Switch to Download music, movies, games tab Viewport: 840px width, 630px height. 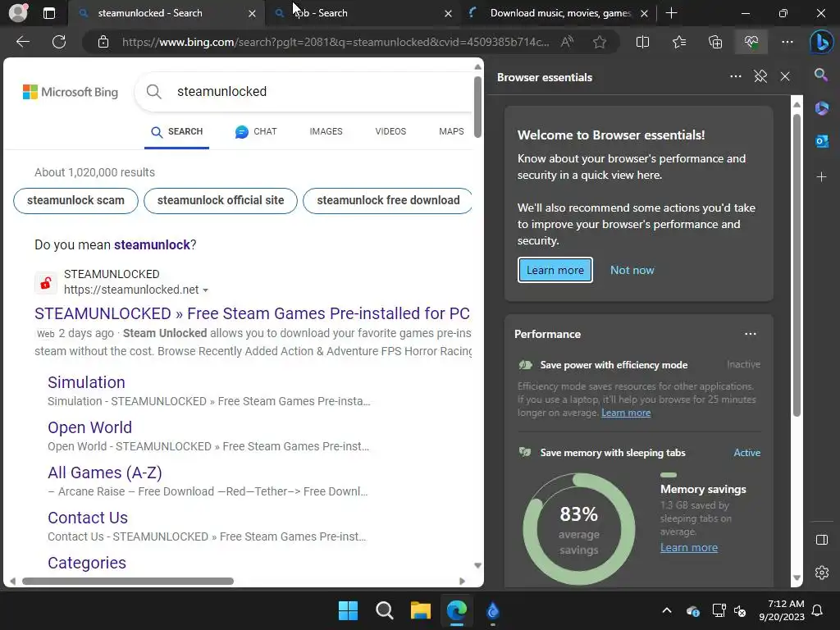point(557,13)
